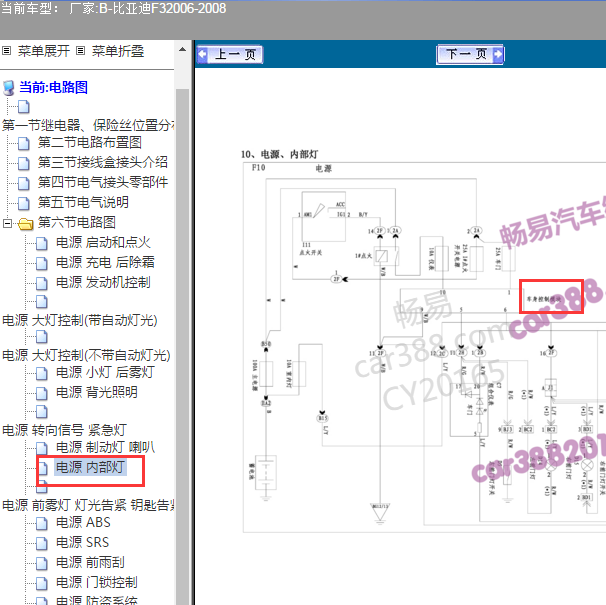Click page icon of 电源 SRS
This screenshot has width=606, height=605.
point(42,544)
